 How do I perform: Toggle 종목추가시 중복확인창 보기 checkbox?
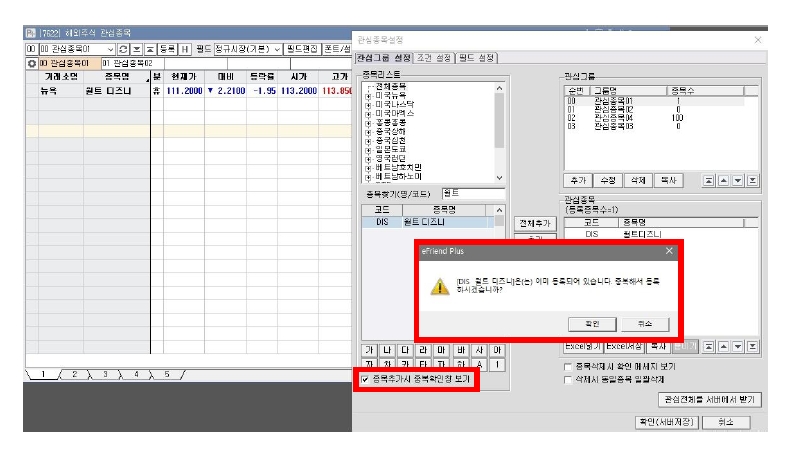(x=365, y=380)
